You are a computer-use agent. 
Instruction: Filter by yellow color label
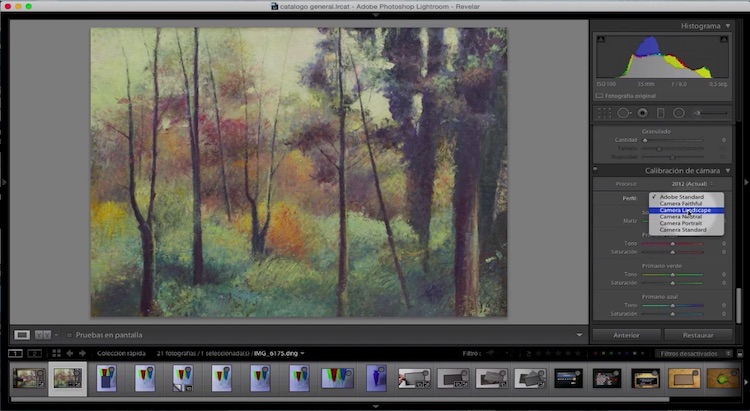click(604, 354)
